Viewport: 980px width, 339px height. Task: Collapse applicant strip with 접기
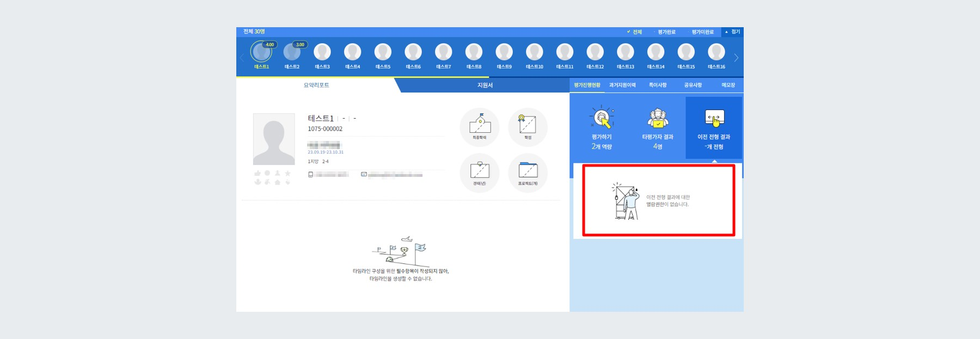click(x=732, y=32)
